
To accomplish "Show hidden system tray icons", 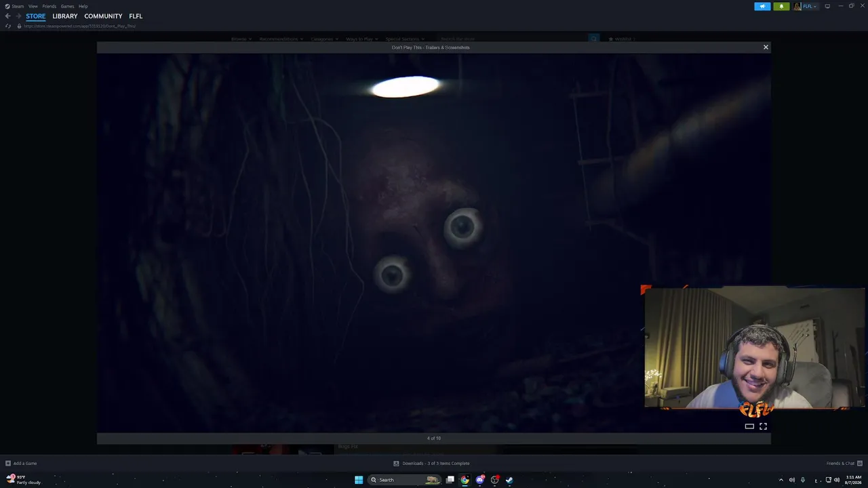I will (x=781, y=480).
